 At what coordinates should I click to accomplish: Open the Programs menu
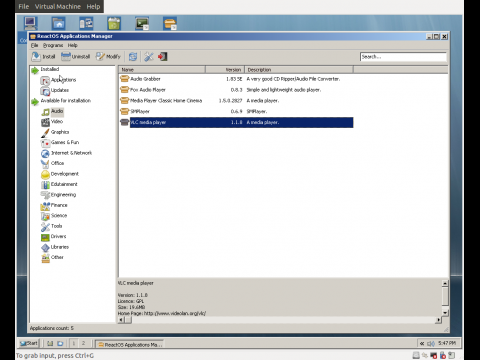pos(53,45)
